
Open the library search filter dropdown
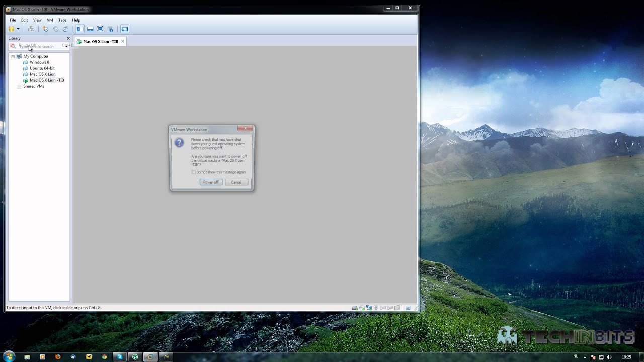click(67, 46)
